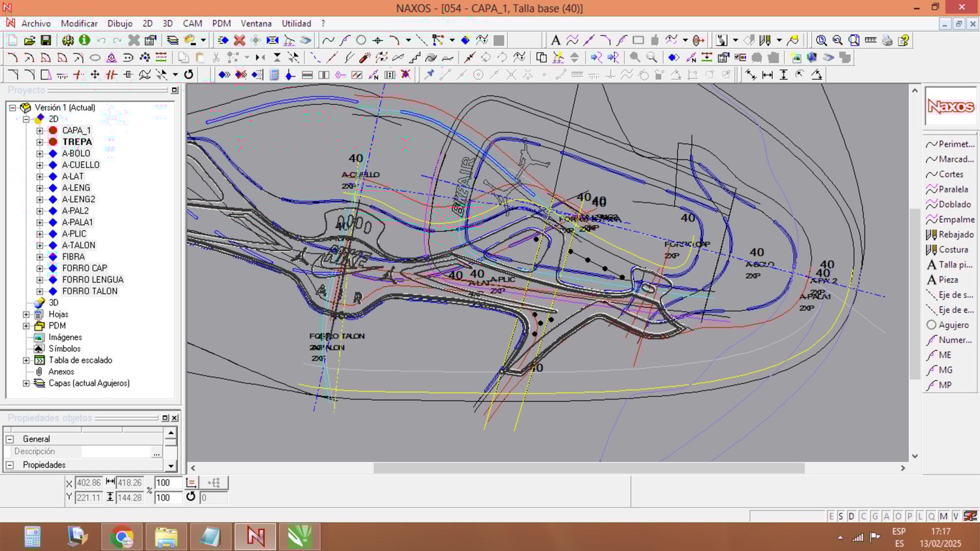
Task: Click the help question mark icon
Action: click(x=904, y=41)
